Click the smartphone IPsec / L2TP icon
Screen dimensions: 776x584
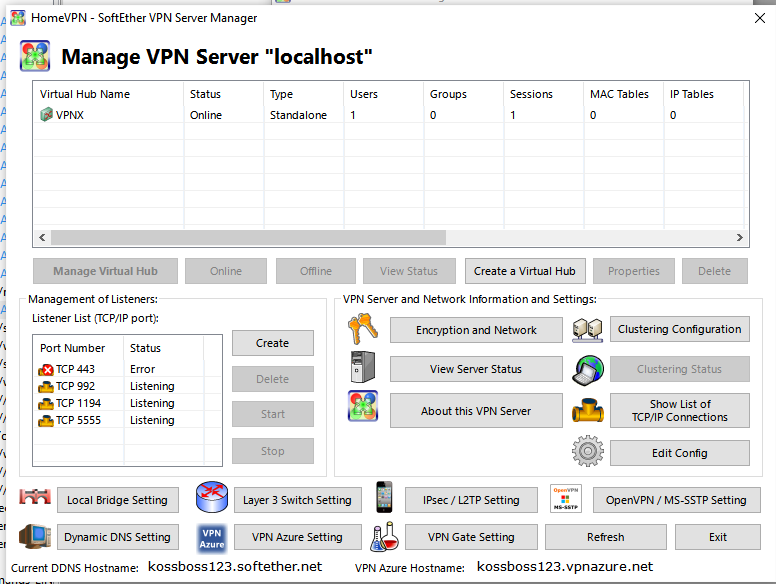click(x=384, y=497)
